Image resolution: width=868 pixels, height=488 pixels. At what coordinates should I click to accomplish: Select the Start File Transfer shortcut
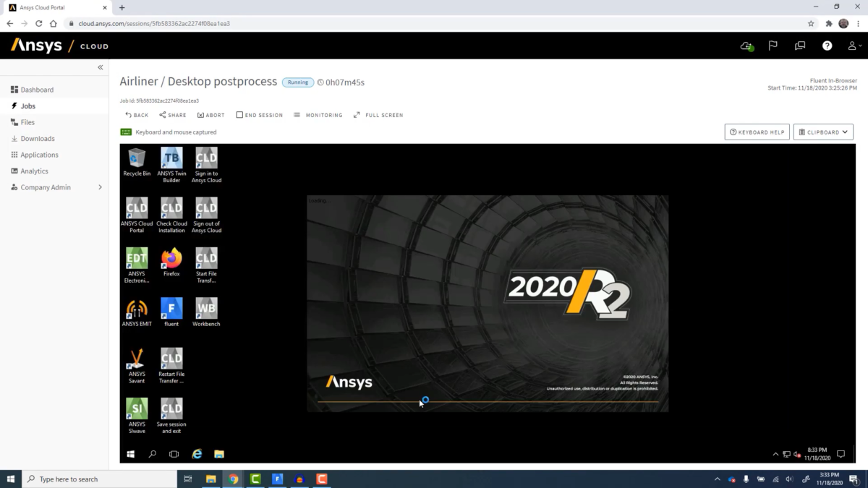(x=206, y=265)
